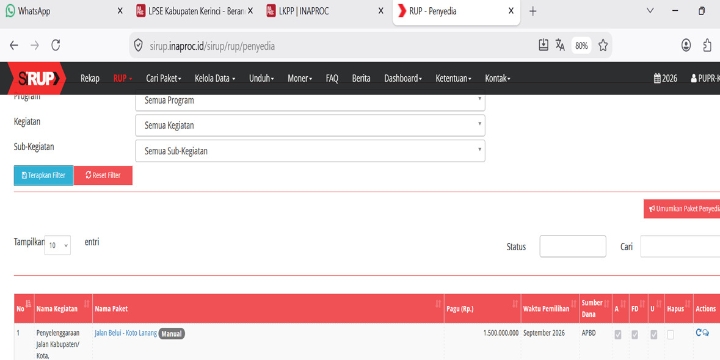Toggle the A checkbox for Jalan Belui row
Image resolution: width=720 pixels, height=360 pixels.
[618, 335]
